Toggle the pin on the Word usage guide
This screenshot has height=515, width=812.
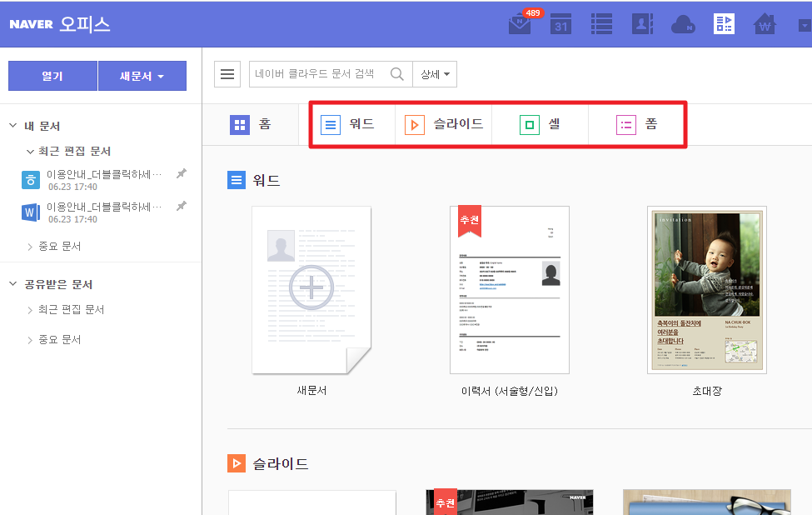(182, 206)
